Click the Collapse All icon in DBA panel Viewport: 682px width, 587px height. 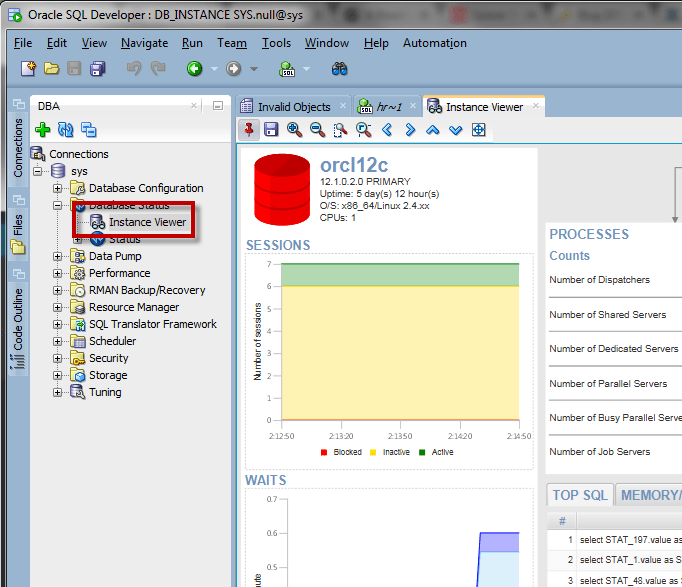pos(89,130)
